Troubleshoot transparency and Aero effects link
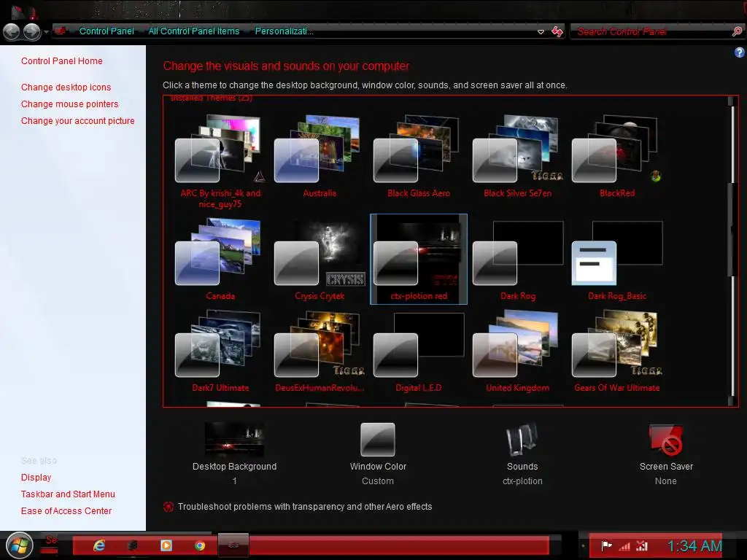 305,507
